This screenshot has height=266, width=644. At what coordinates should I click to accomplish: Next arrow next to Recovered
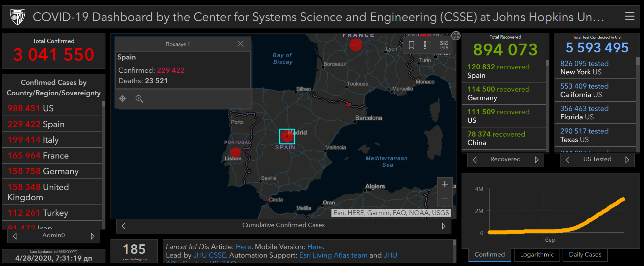537,160
